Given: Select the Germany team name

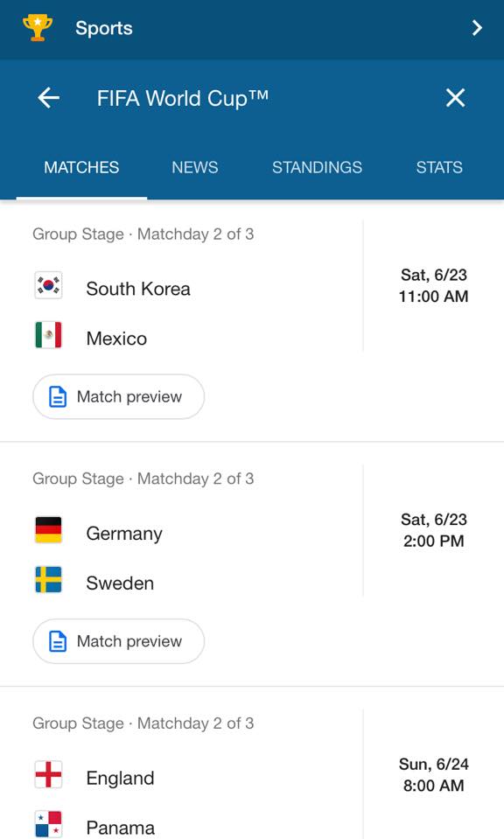Looking at the screenshot, I should (x=124, y=534).
